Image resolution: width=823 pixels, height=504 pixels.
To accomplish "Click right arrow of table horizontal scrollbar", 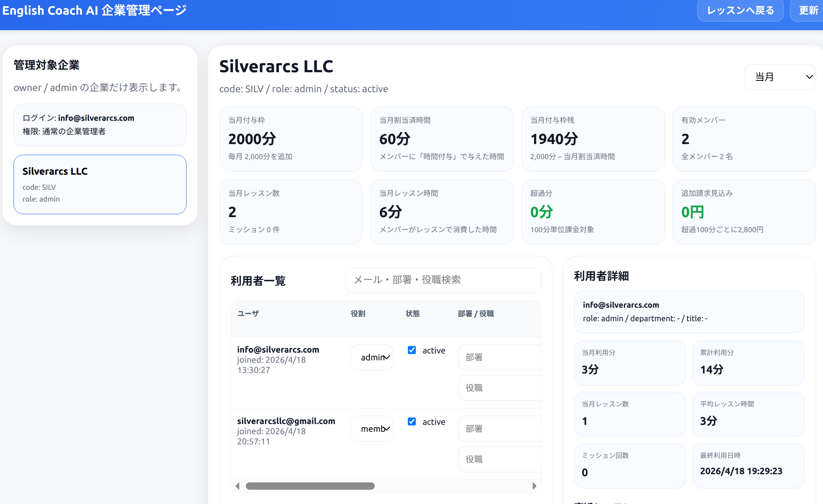I will [x=534, y=486].
